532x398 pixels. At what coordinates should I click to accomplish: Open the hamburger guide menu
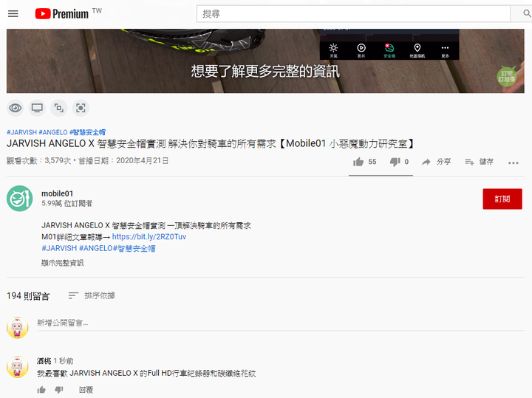tap(13, 14)
